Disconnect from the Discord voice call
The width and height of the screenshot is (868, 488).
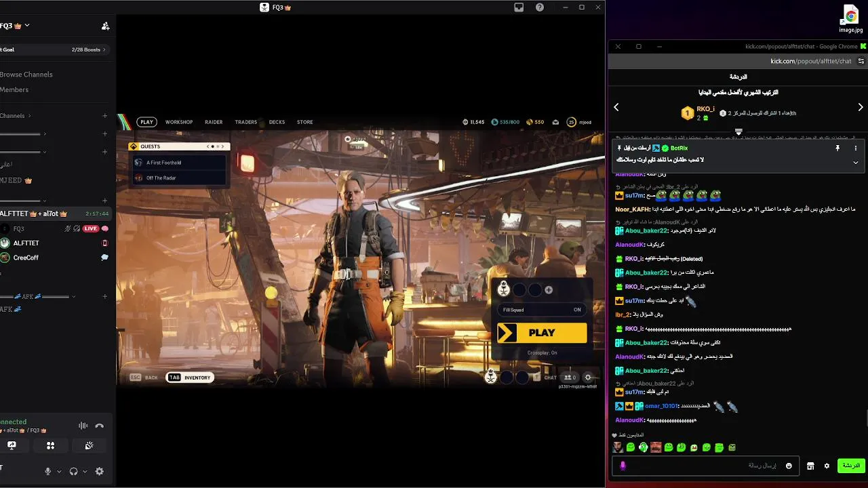point(100,426)
